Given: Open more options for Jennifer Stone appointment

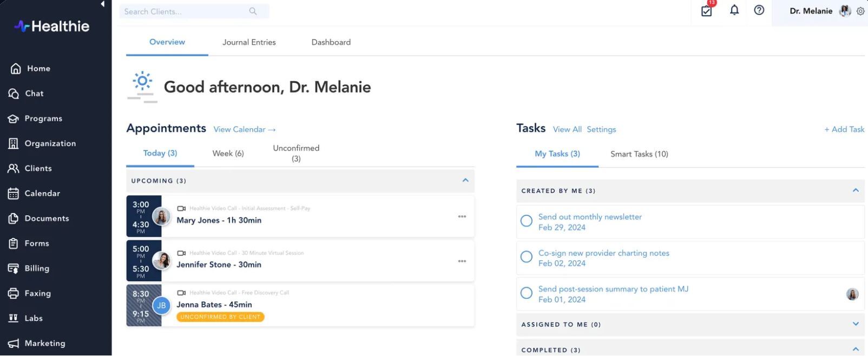Looking at the screenshot, I should (x=462, y=261).
